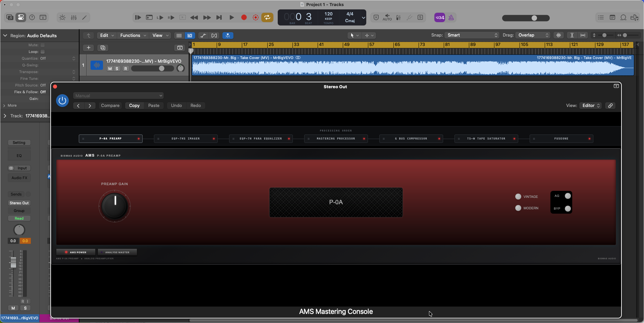
Task: Toggle the plugin power bypass button
Action: (x=62, y=100)
